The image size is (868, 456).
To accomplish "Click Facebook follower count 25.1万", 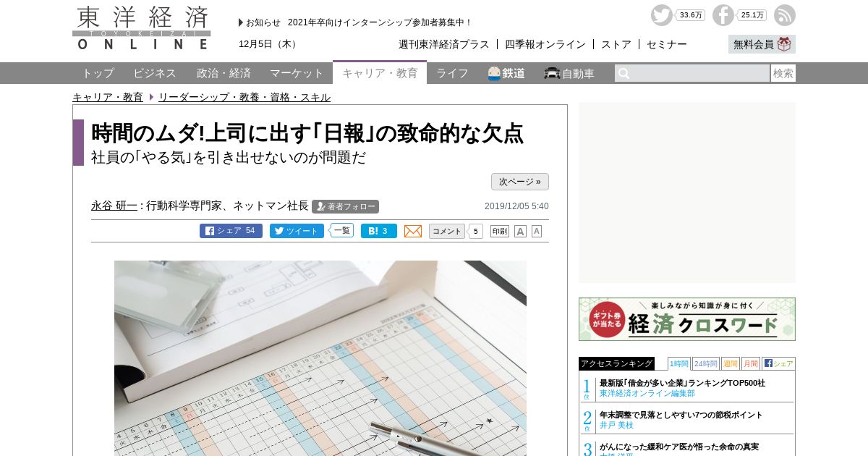I will coord(752,15).
